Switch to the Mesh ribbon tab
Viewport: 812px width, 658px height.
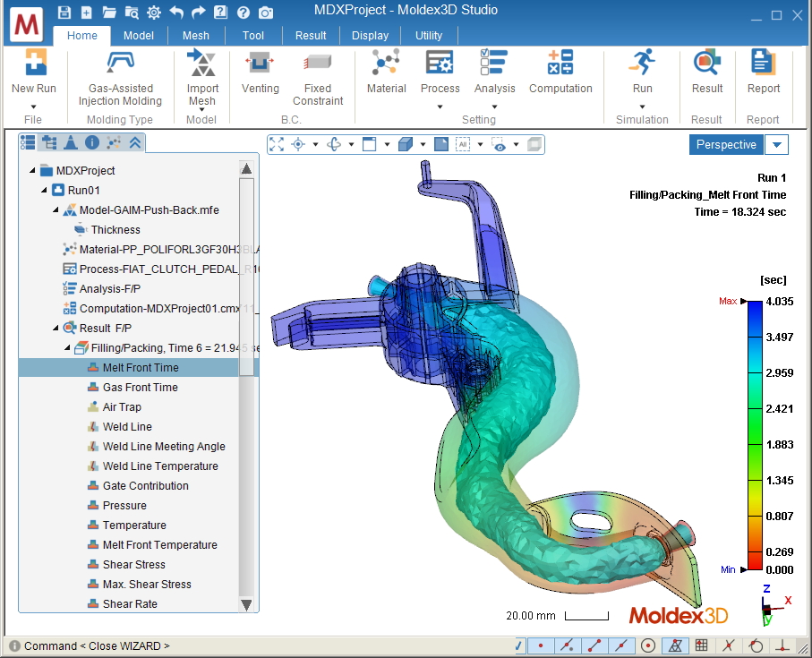[x=196, y=36]
